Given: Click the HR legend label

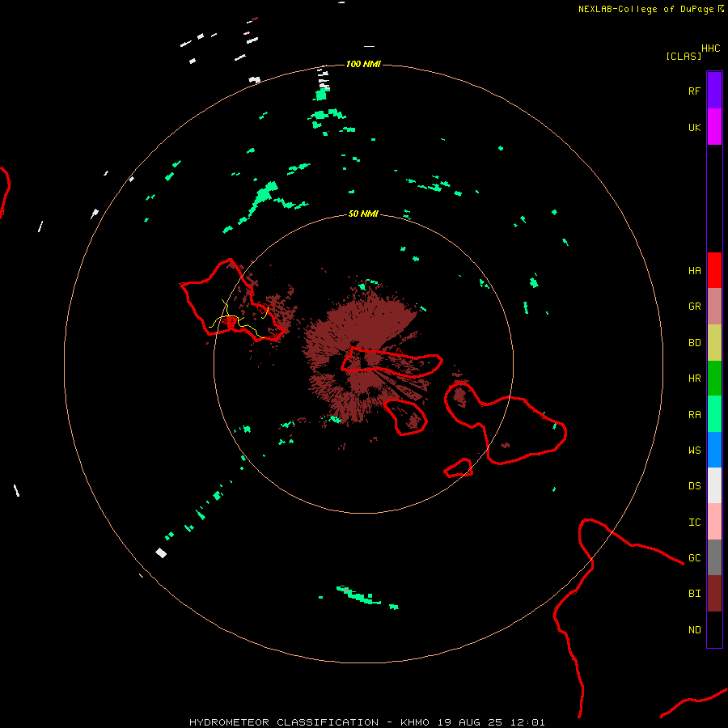Looking at the screenshot, I should click(x=694, y=379).
